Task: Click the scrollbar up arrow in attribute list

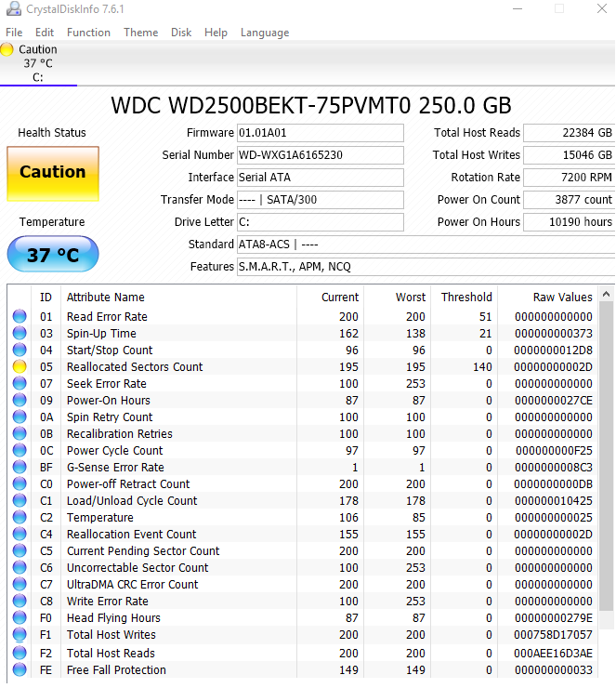Action: pos(607,294)
